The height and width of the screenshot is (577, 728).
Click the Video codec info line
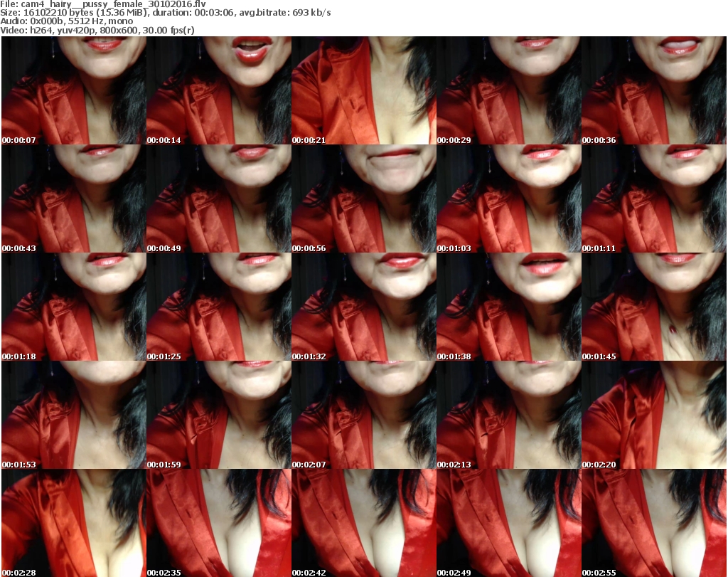point(98,30)
